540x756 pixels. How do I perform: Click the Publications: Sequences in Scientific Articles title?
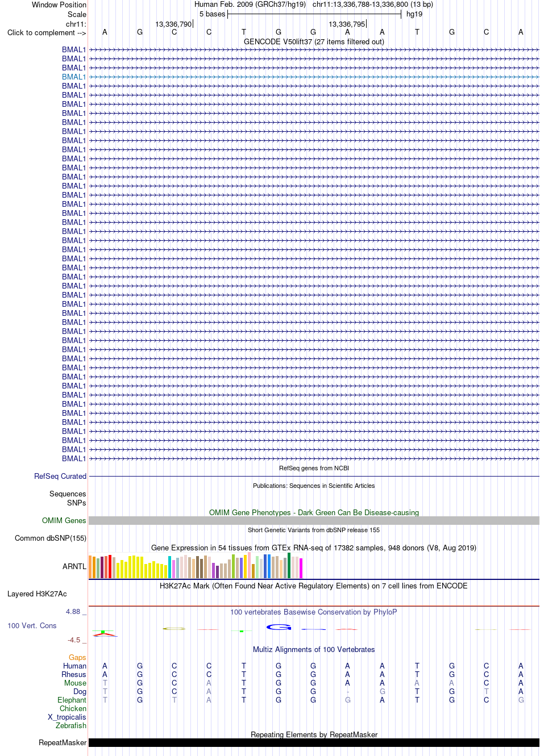(314, 486)
